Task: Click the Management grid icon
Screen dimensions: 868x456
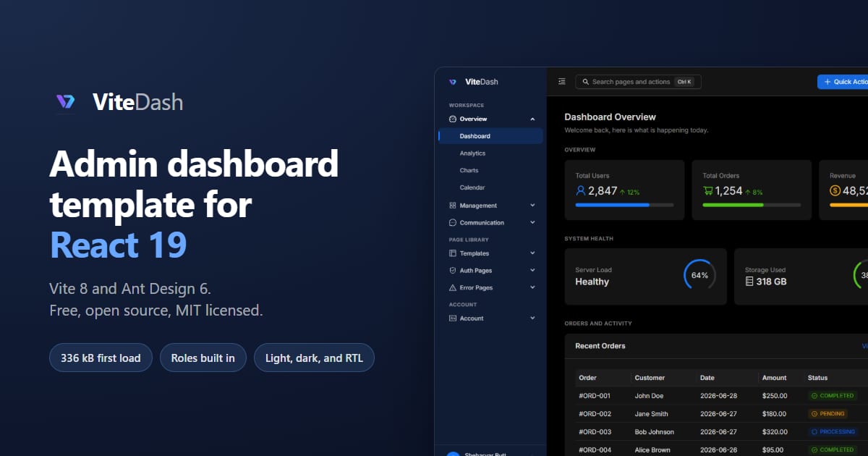Action: [x=453, y=206]
